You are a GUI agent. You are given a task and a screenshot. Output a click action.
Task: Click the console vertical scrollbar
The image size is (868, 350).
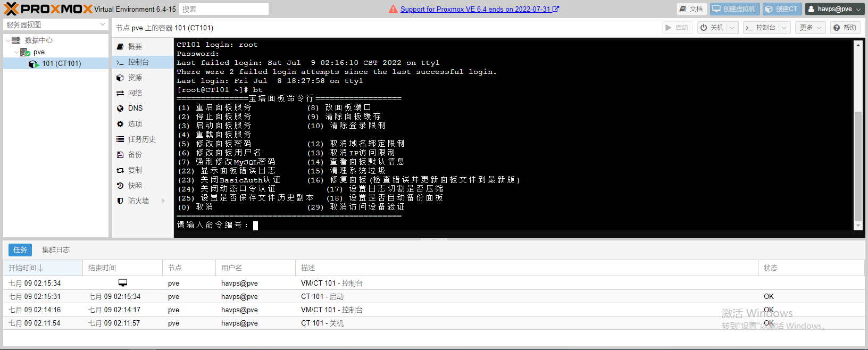857,165
